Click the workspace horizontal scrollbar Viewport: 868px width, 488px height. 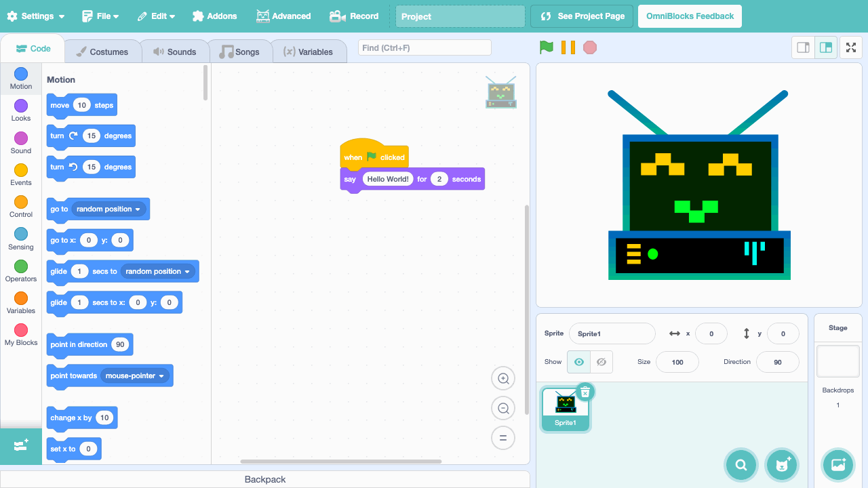coord(341,462)
